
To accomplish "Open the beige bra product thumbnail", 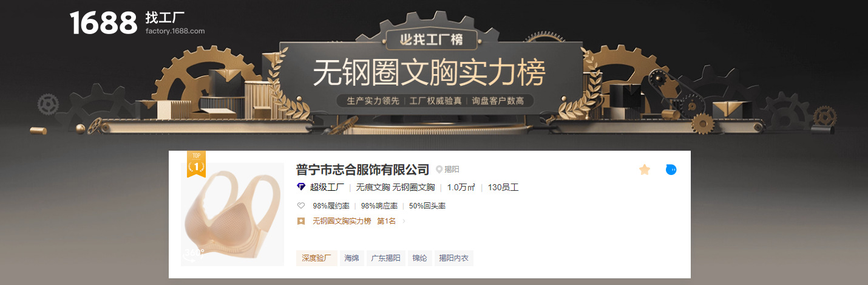I will click(232, 215).
